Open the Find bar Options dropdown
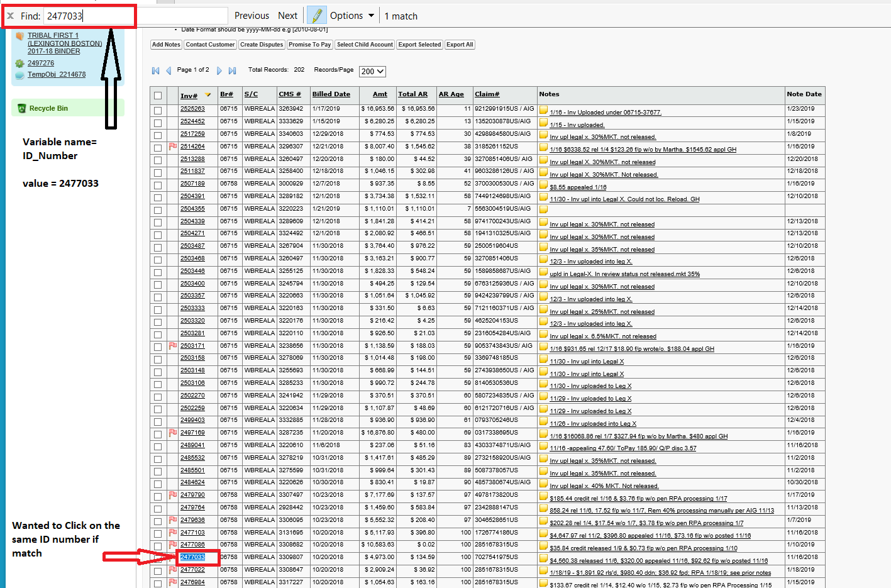Screen dimensions: 891x588 [x=352, y=16]
